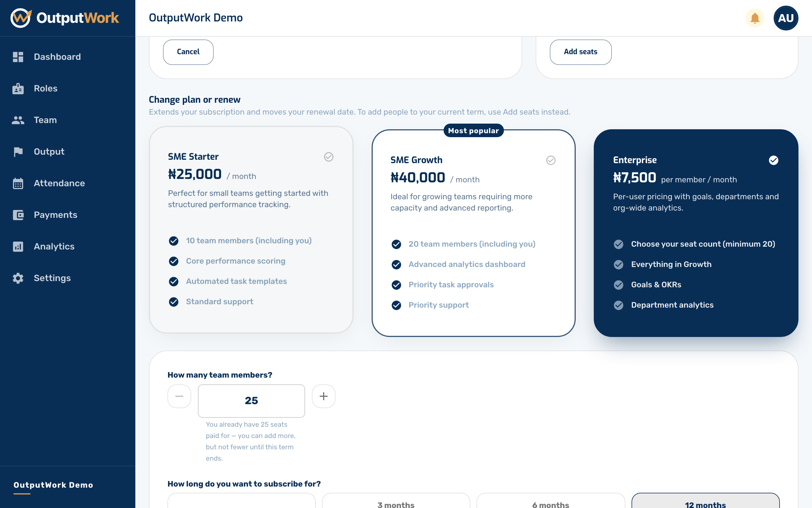Open the AU user avatar menu
812x508 pixels.
(x=786, y=18)
